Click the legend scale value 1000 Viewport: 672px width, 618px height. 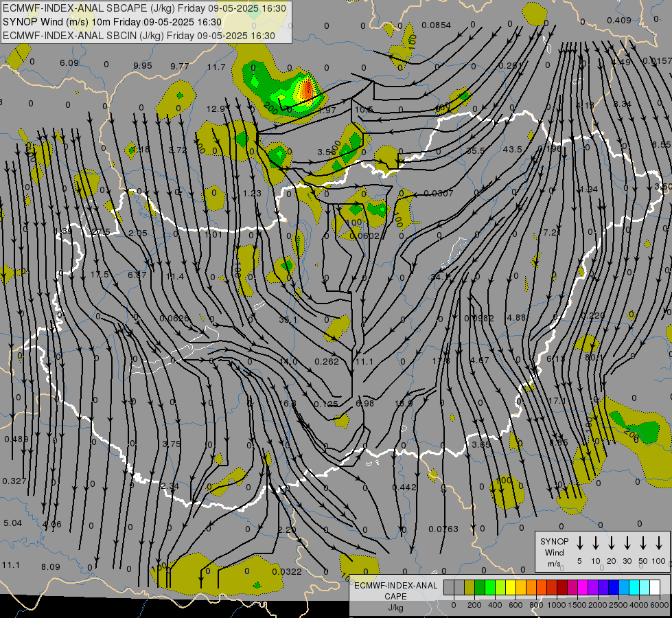(556, 605)
